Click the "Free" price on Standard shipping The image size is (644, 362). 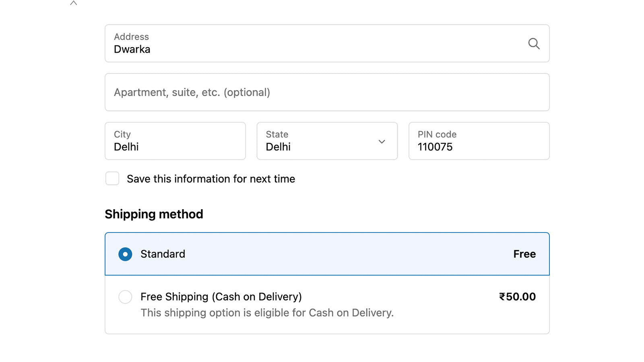click(x=524, y=254)
